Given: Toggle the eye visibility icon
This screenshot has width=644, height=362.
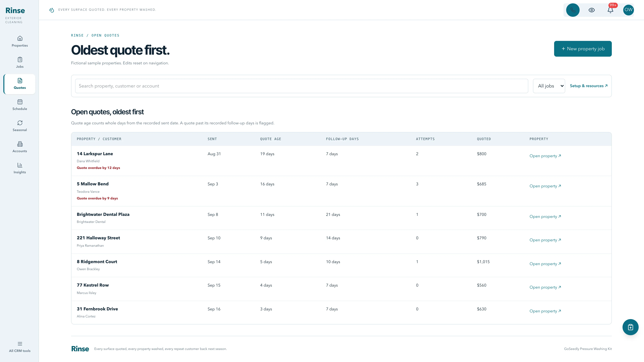Looking at the screenshot, I should pos(592,10).
